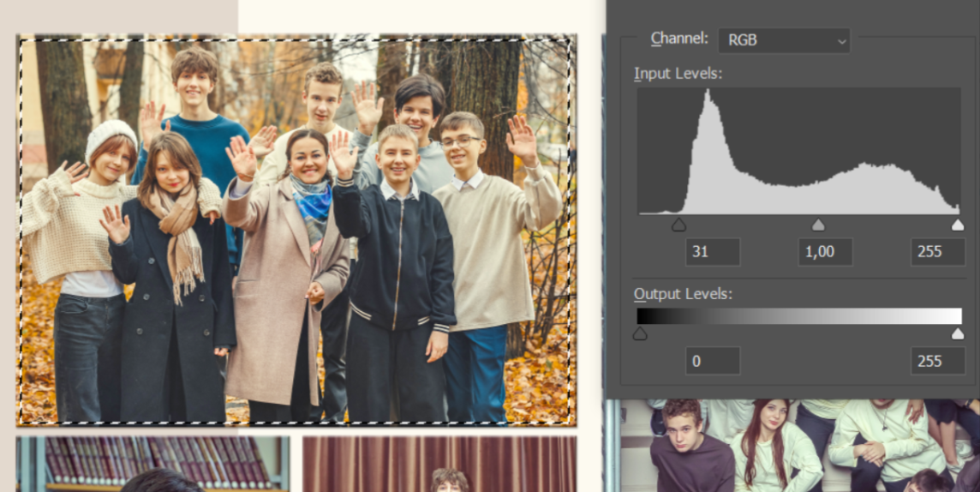Click the red curtain photo thumbnail
This screenshot has height=492, width=980.
click(x=439, y=464)
